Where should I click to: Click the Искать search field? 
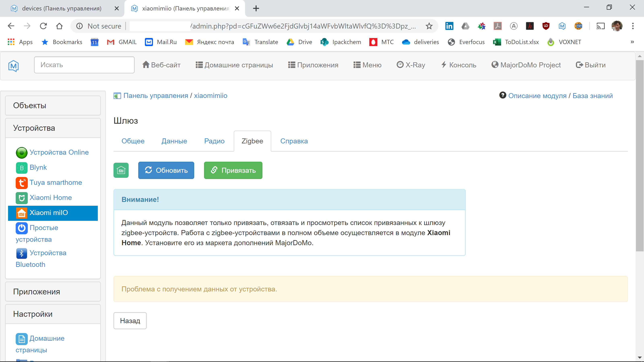click(84, 65)
